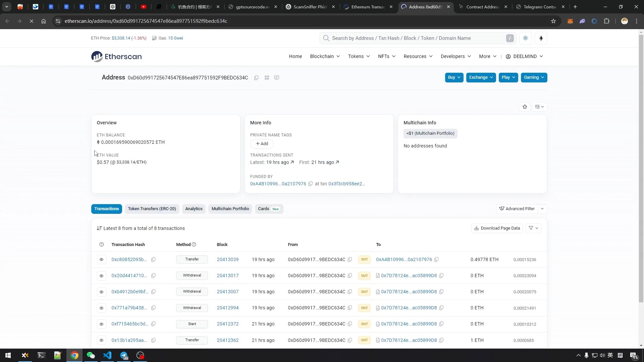Add address to watch list star

point(525,107)
